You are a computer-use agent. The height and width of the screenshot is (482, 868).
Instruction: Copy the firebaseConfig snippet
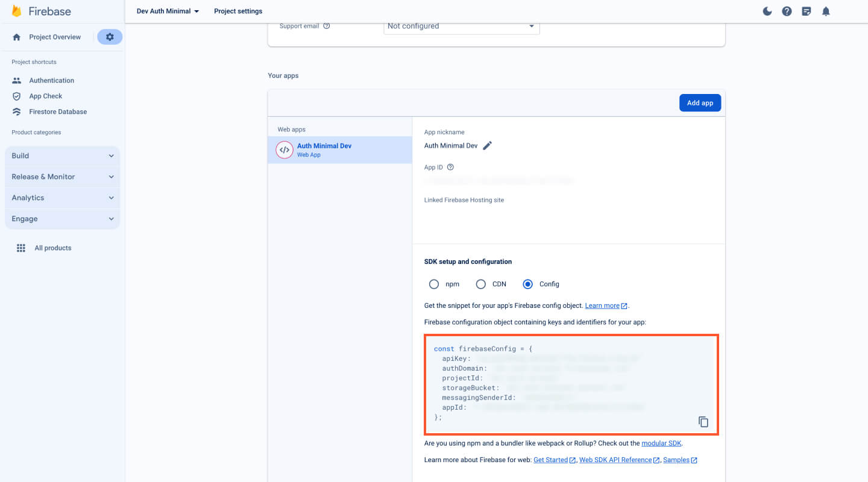tap(703, 422)
